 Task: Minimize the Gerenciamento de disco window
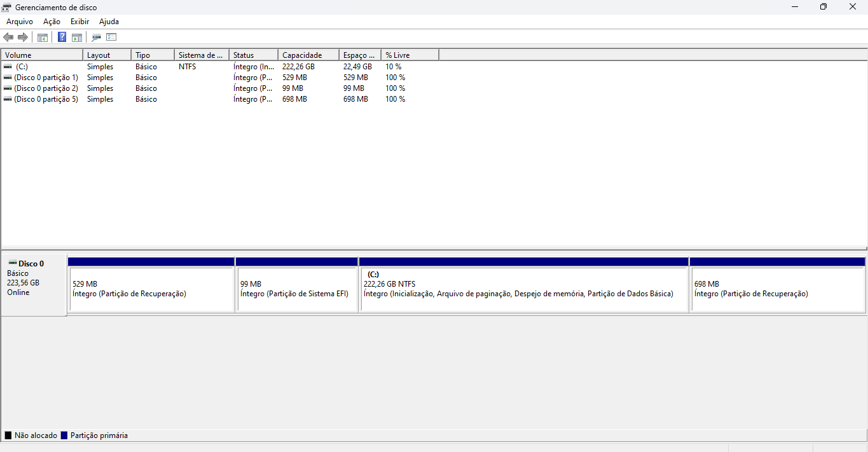[795, 7]
